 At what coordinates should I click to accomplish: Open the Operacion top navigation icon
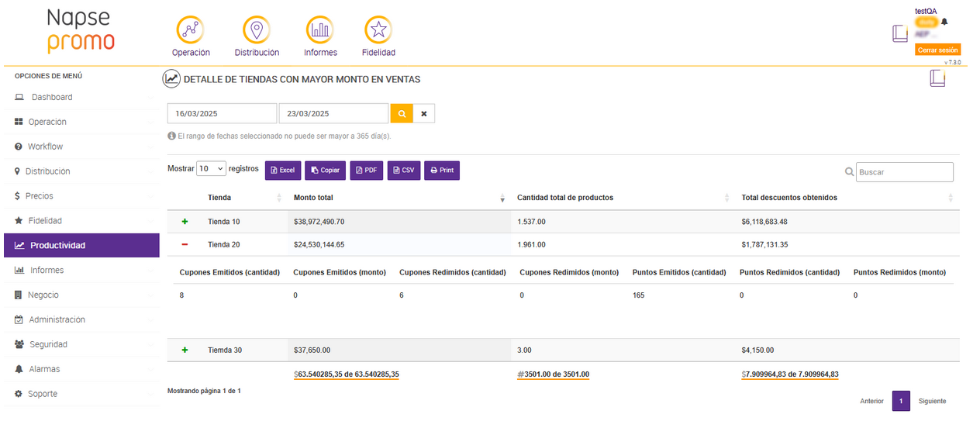[x=191, y=30]
